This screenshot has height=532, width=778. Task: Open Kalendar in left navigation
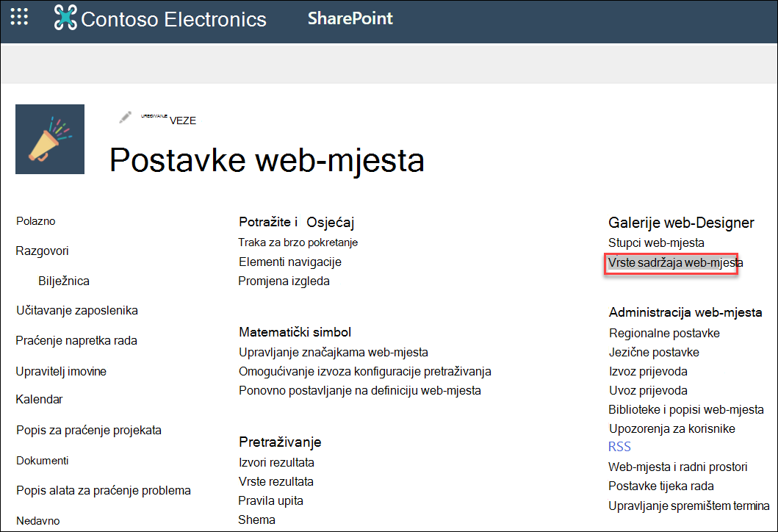point(39,400)
